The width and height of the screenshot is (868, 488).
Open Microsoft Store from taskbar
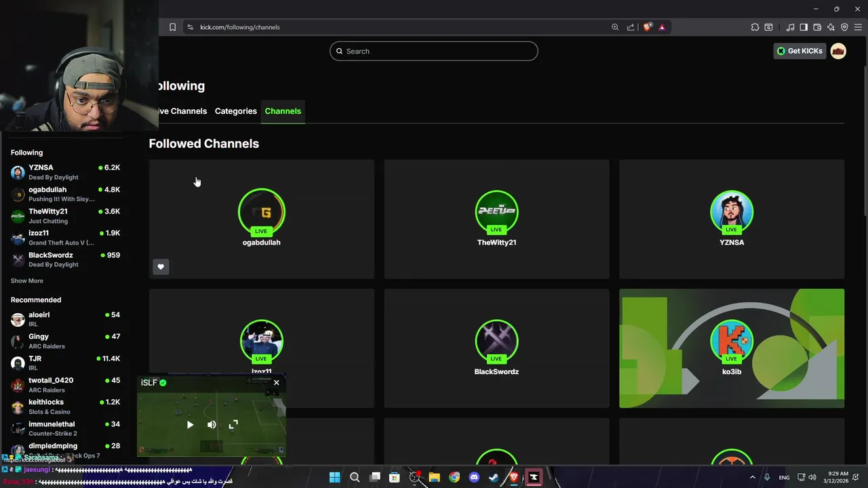395,477
